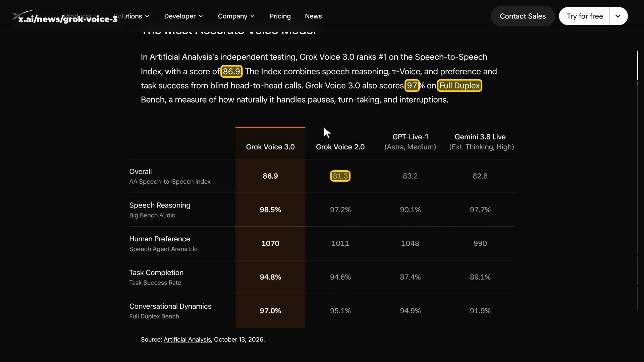Click the 990 Elo cell
The image size is (644, 362).
(x=480, y=243)
